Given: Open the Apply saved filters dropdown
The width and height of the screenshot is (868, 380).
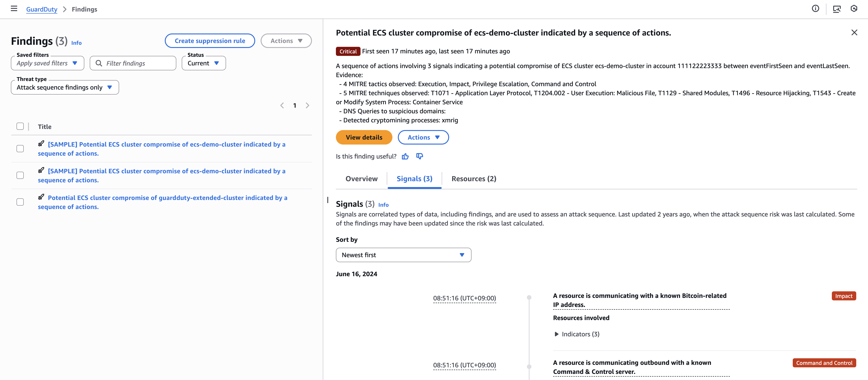Looking at the screenshot, I should click(x=47, y=63).
